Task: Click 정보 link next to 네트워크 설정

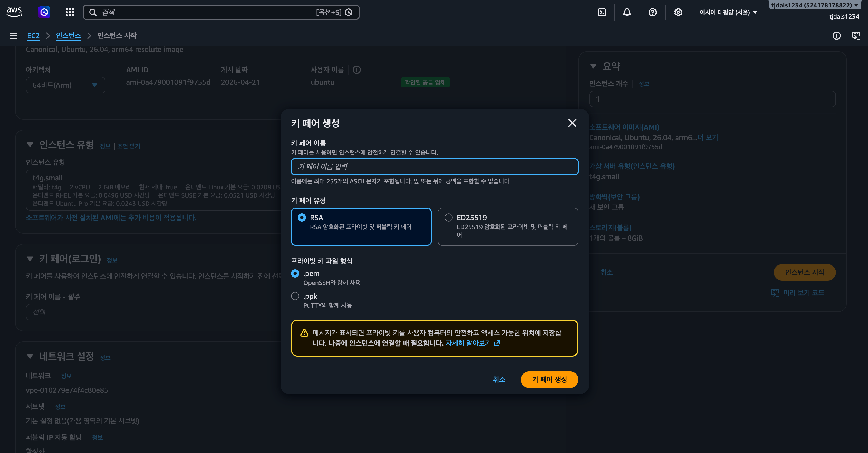Action: [x=105, y=357]
